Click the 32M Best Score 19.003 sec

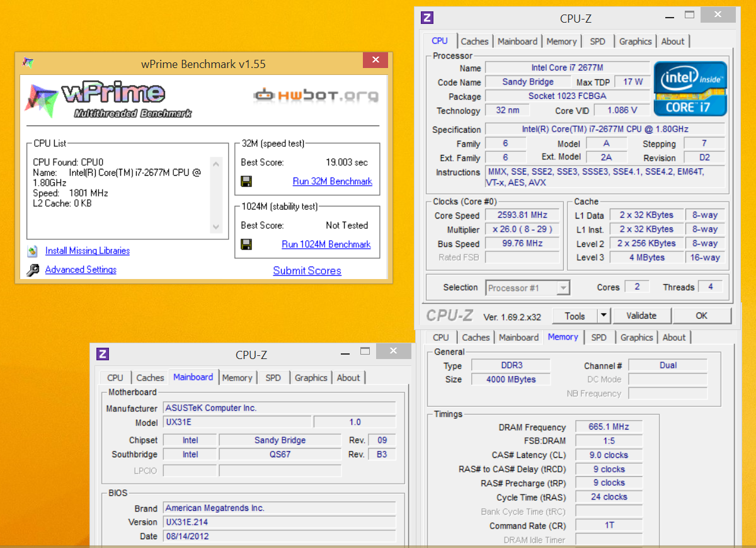pyautogui.click(x=346, y=162)
